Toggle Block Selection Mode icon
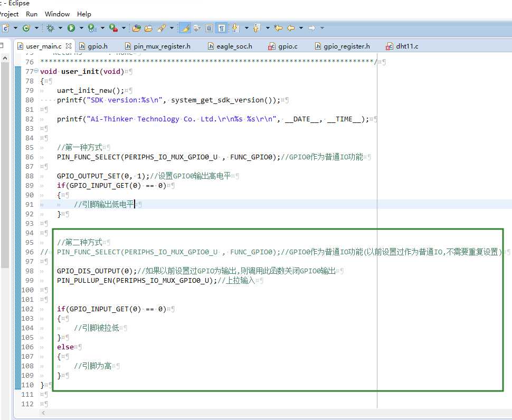This screenshot has height=420, width=512. [x=209, y=28]
